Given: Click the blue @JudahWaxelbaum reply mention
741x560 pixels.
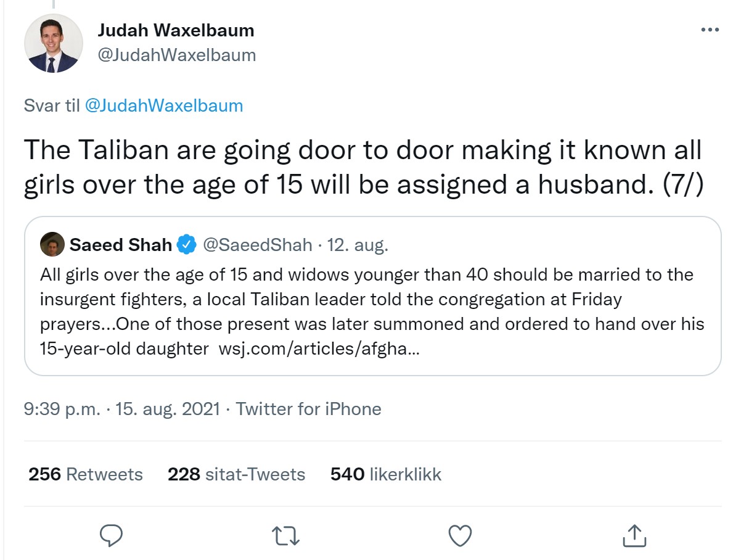Looking at the screenshot, I should [163, 105].
